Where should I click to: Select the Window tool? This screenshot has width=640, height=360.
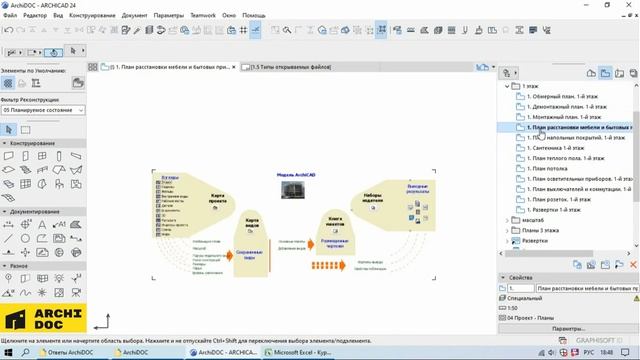point(42,156)
